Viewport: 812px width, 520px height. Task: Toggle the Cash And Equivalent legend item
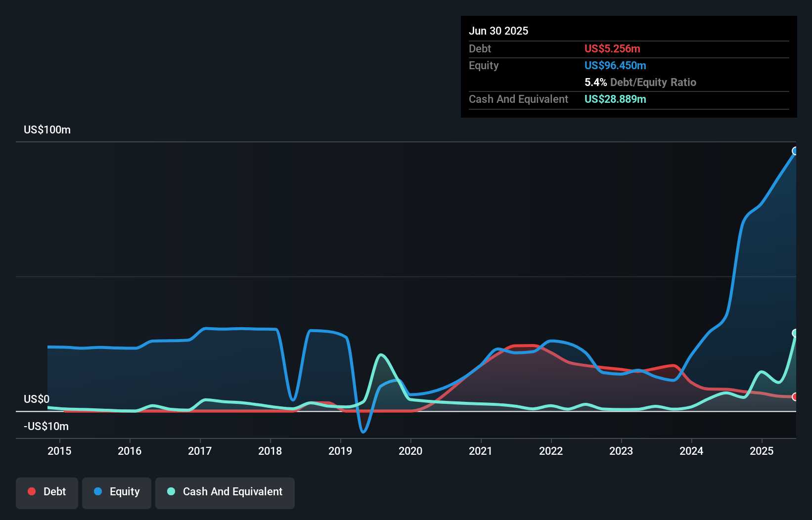(225, 492)
